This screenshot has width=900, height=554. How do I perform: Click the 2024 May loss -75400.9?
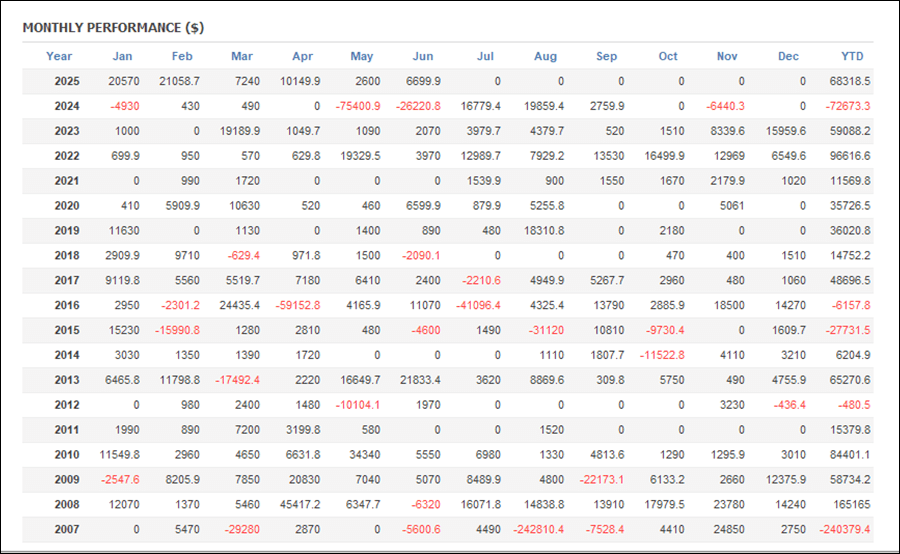click(x=358, y=106)
